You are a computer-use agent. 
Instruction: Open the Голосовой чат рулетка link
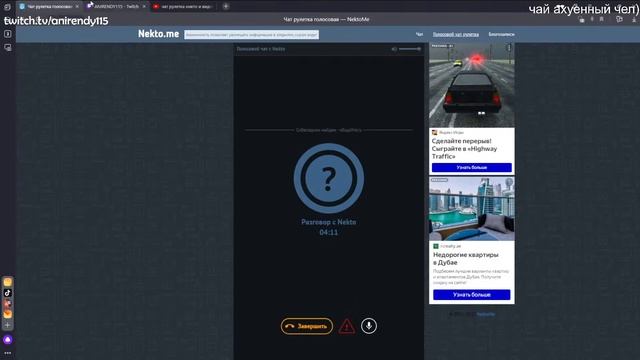tap(456, 34)
